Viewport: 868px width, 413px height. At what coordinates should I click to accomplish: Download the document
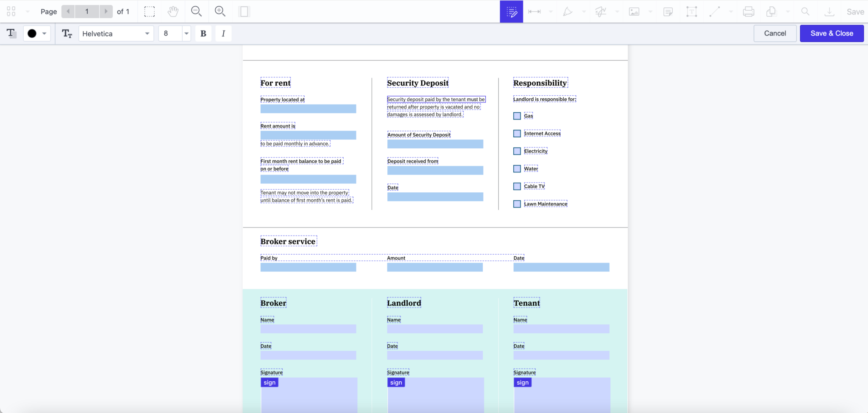tap(829, 11)
